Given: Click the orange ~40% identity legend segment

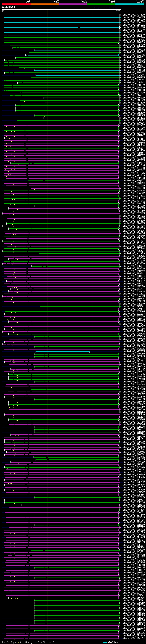Looking at the screenshot, I should point(45,4).
